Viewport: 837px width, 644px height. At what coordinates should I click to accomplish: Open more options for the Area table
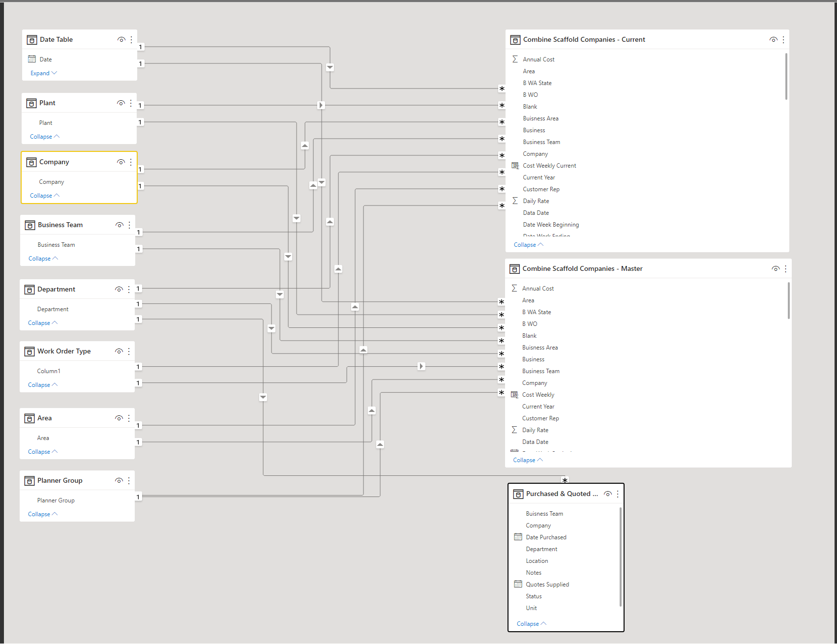pos(129,418)
